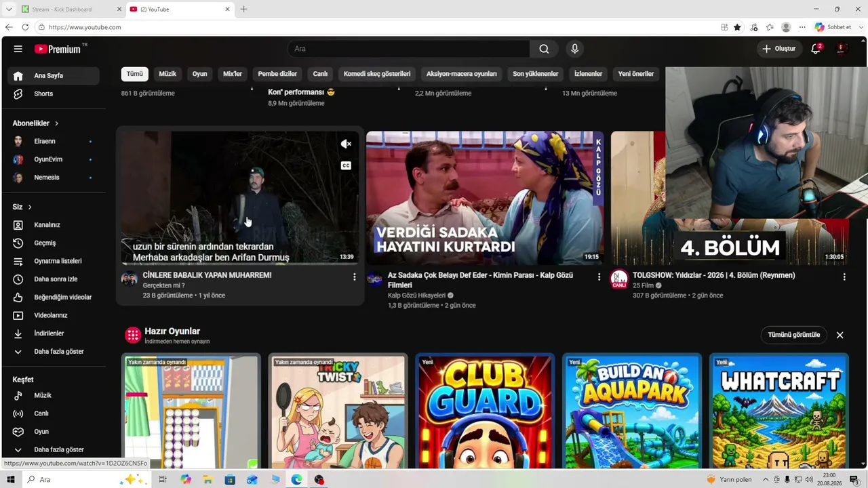Open Keşfet Oyun gaming section
This screenshot has height=488, width=868.
(53, 432)
